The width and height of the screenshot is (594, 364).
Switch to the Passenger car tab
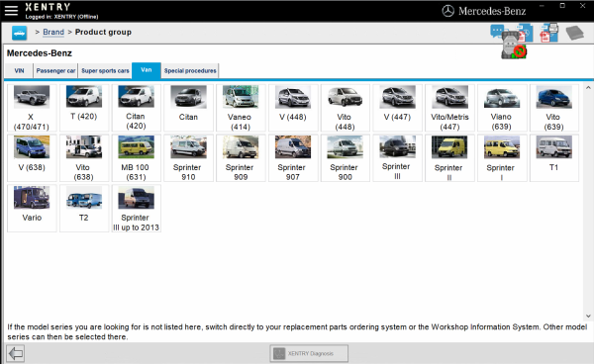pos(55,71)
